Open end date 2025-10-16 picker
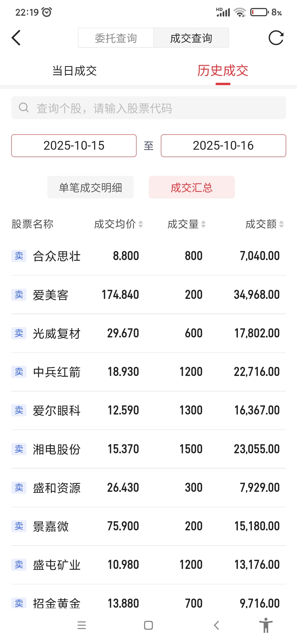 click(x=223, y=146)
